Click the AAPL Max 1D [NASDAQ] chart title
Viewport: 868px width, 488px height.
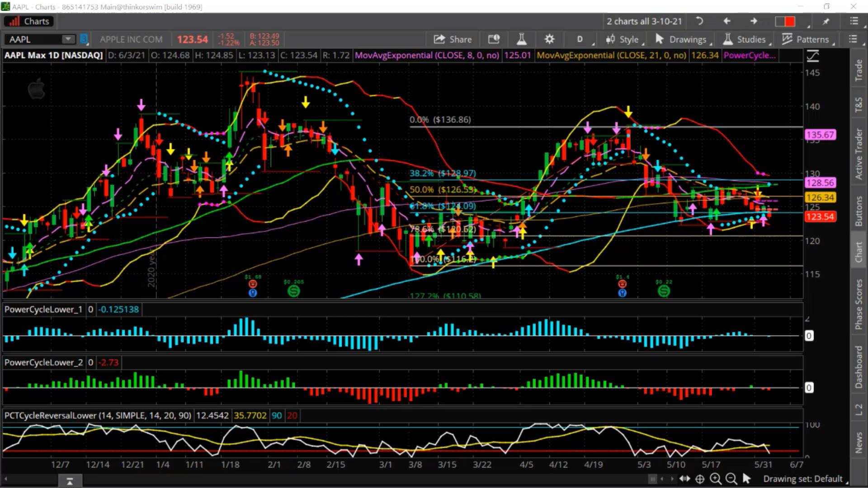[x=54, y=55]
